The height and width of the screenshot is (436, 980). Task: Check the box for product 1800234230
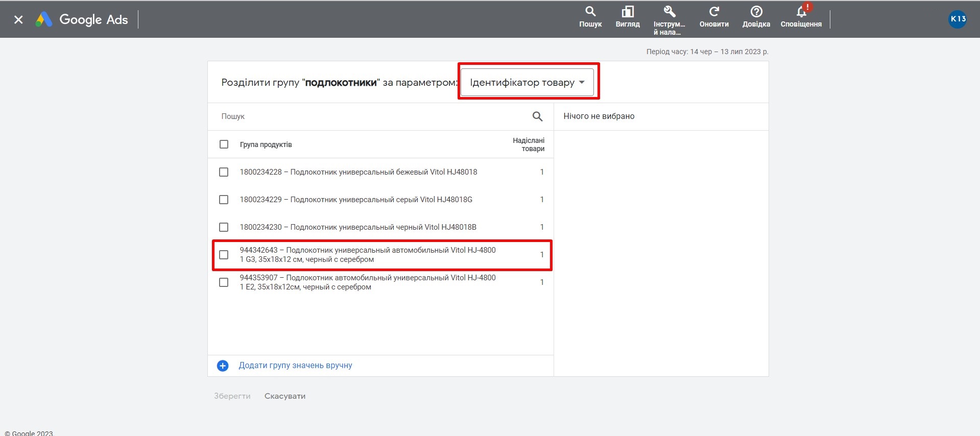tap(224, 227)
